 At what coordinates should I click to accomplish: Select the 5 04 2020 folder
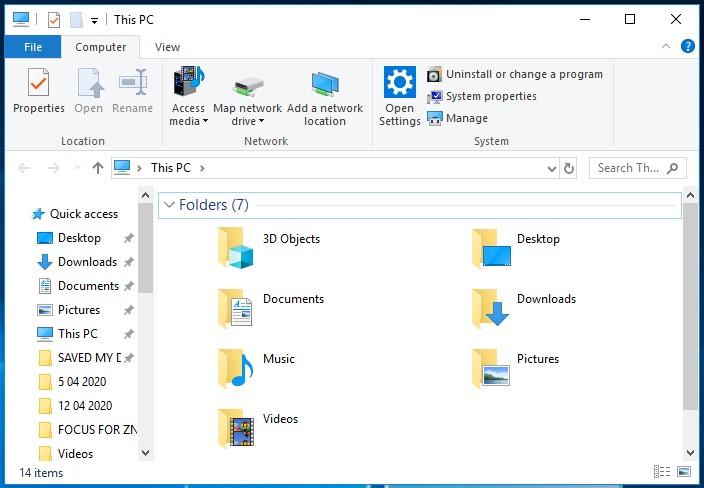(72, 382)
